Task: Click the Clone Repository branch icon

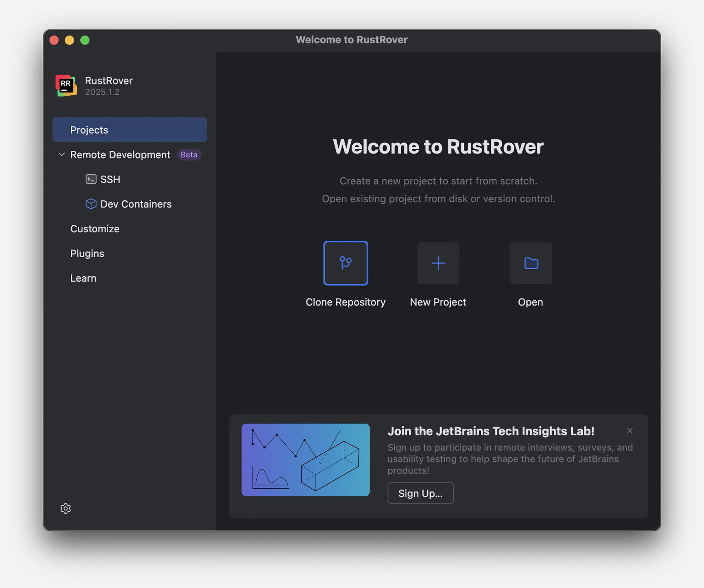Action: (345, 263)
